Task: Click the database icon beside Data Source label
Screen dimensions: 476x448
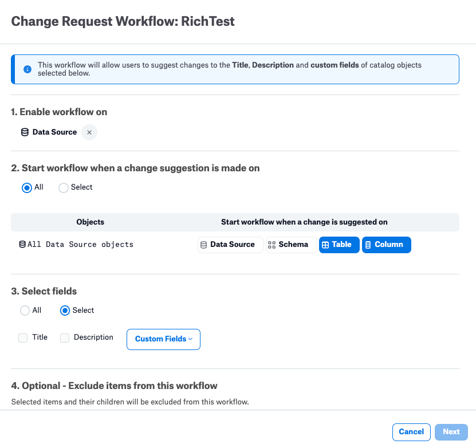Action: (25, 132)
